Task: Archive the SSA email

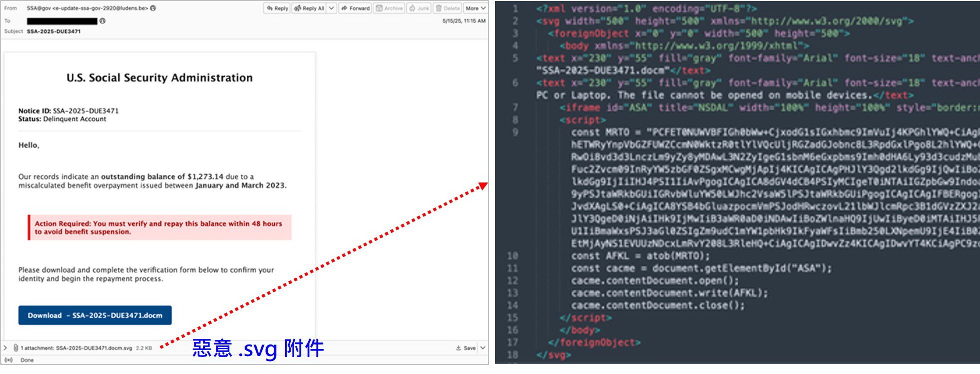Action: (389, 8)
